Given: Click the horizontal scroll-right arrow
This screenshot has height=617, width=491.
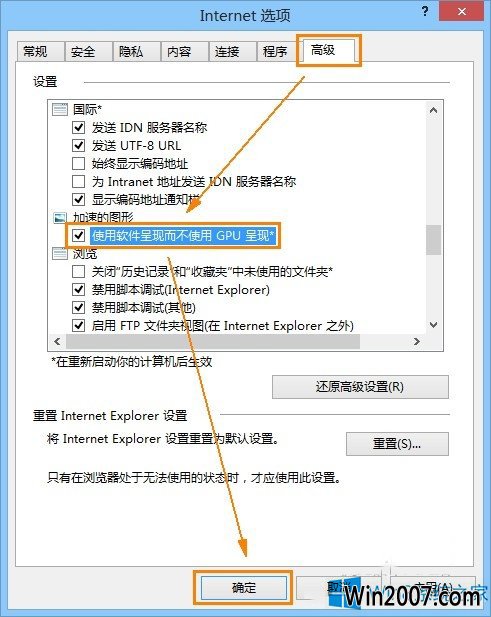Looking at the screenshot, I should (x=417, y=341).
